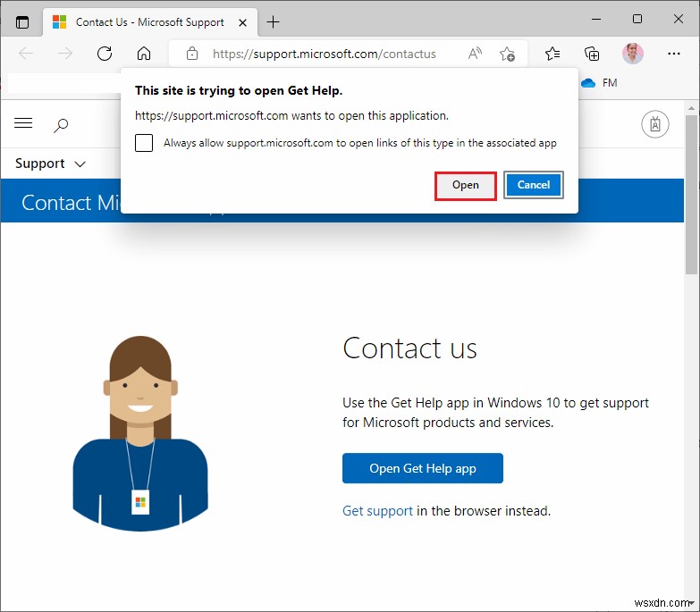Add this page to favorites star icon
Image resolution: width=700 pixels, height=612 pixels.
(x=507, y=54)
